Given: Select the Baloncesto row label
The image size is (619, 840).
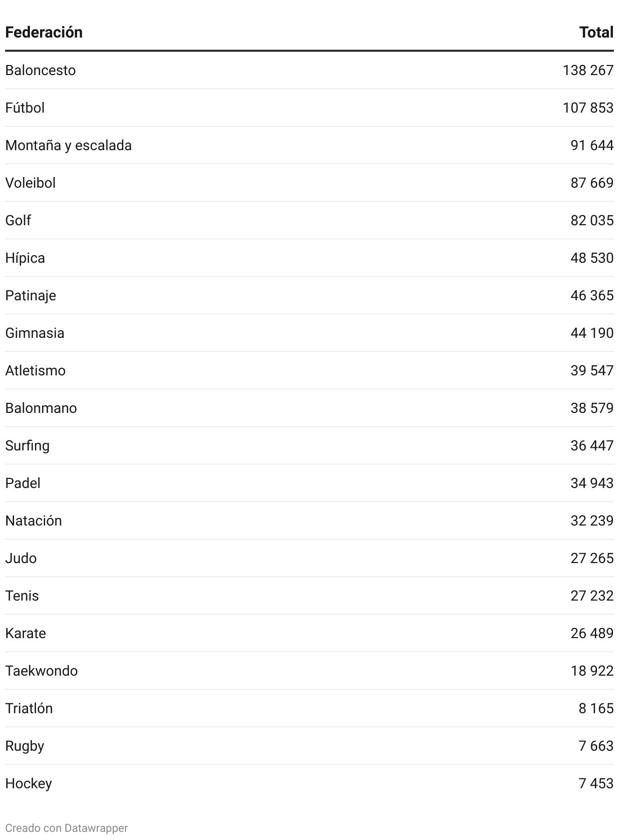Looking at the screenshot, I should click(41, 70).
